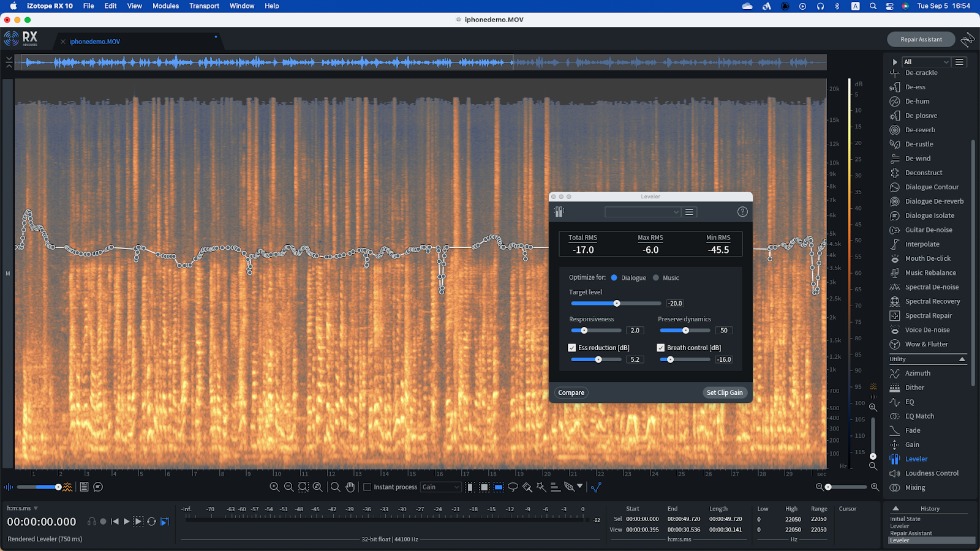Open the h:m:s.ms time format dropdown
Viewport: 980px width, 551px height.
[x=23, y=508]
